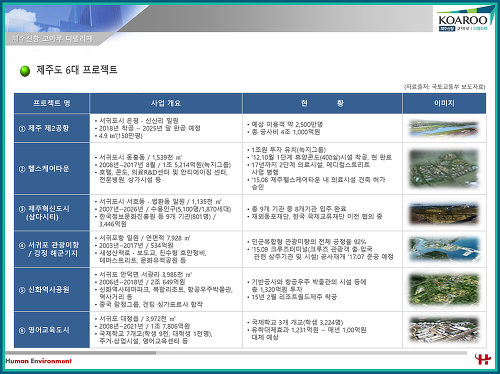
Task: Select the '⑤ 신화역사공원' row name
Action: pyautogui.click(x=44, y=290)
